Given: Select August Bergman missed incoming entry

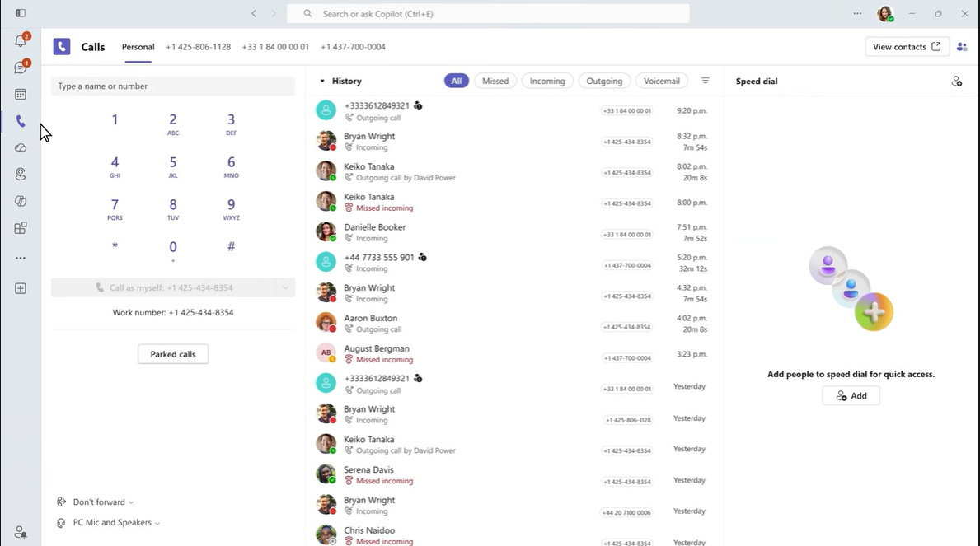Looking at the screenshot, I should pos(513,353).
